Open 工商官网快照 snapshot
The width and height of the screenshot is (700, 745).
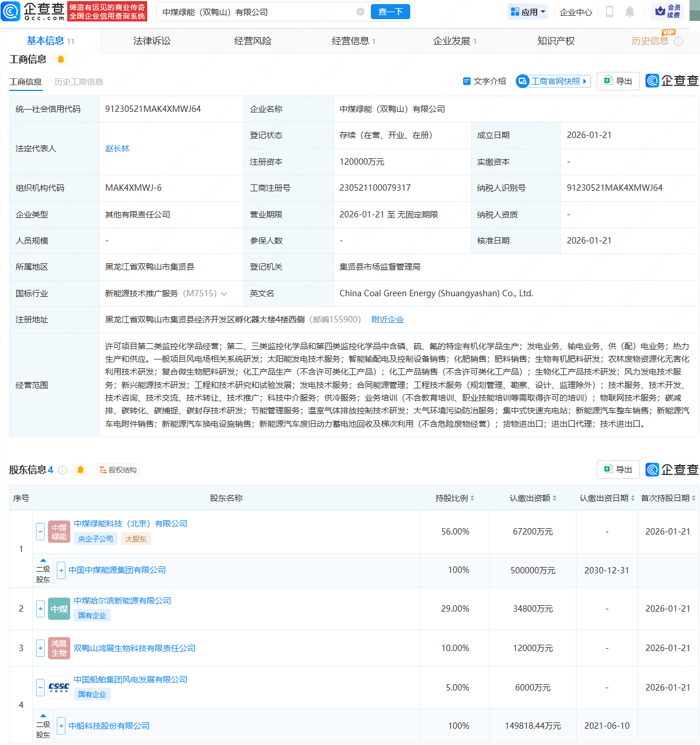[x=553, y=81]
